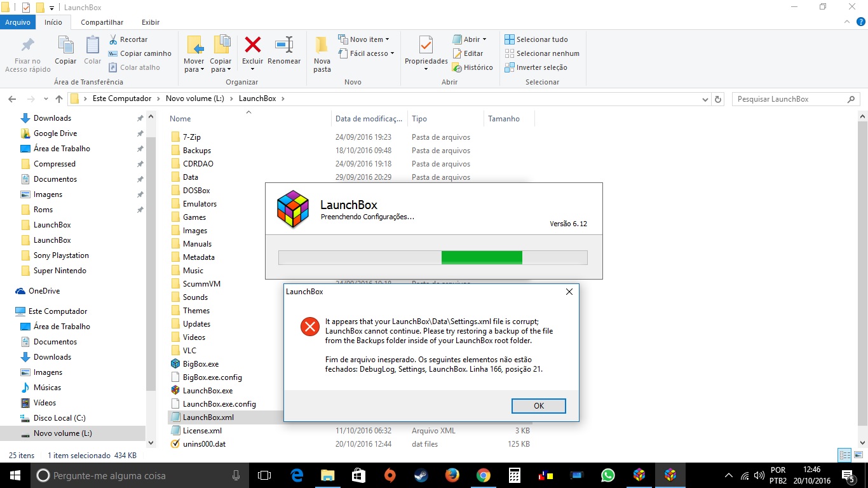868x488 pixels.
Task: Click the Up one level arrow
Action: pos(59,99)
